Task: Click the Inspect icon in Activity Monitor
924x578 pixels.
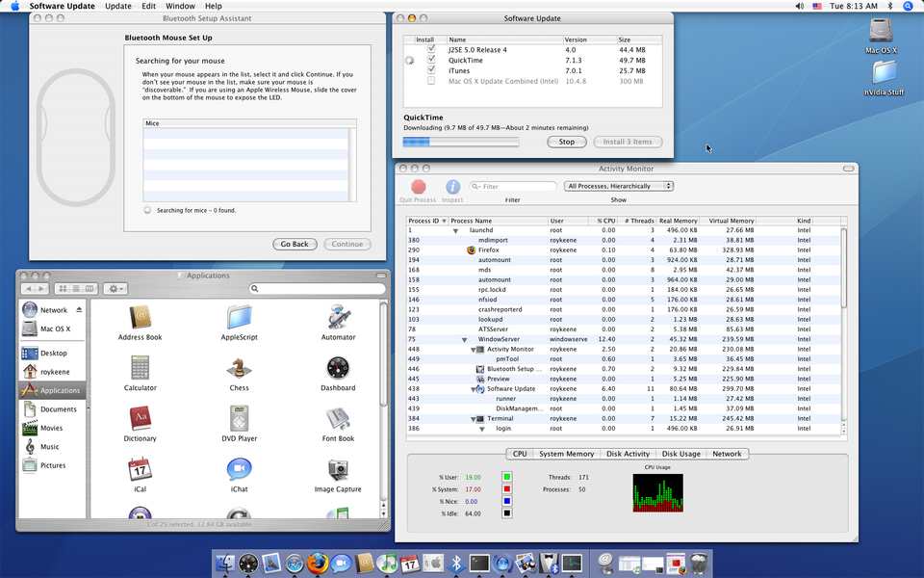Action: [452, 187]
